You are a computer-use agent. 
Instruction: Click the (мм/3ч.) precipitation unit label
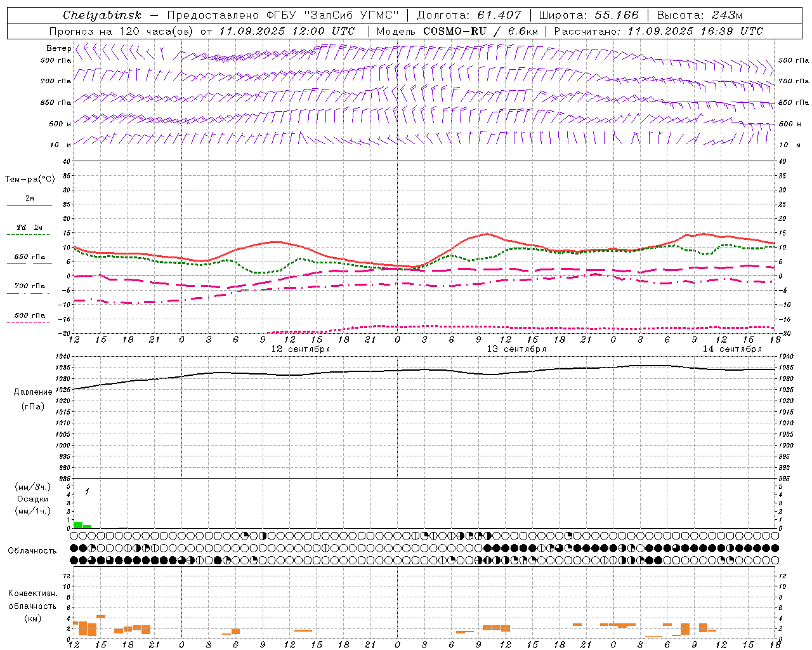pyautogui.click(x=32, y=487)
